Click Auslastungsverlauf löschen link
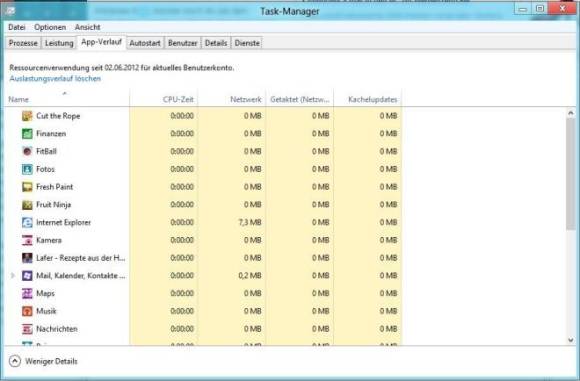580x381 pixels. pos(55,78)
